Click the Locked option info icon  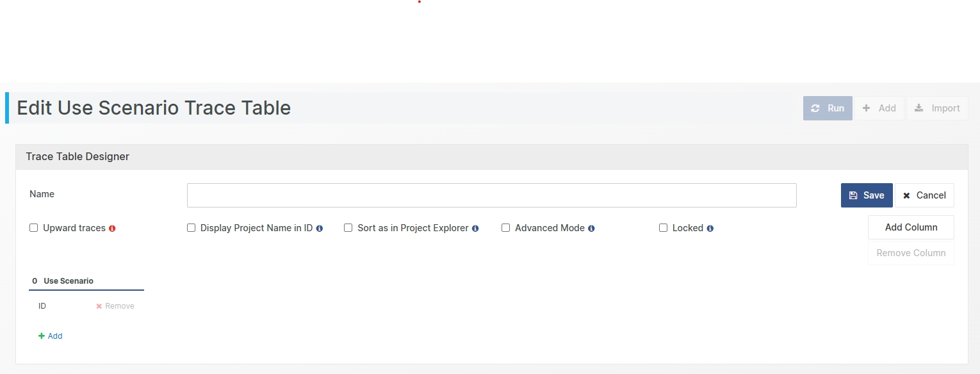(710, 229)
